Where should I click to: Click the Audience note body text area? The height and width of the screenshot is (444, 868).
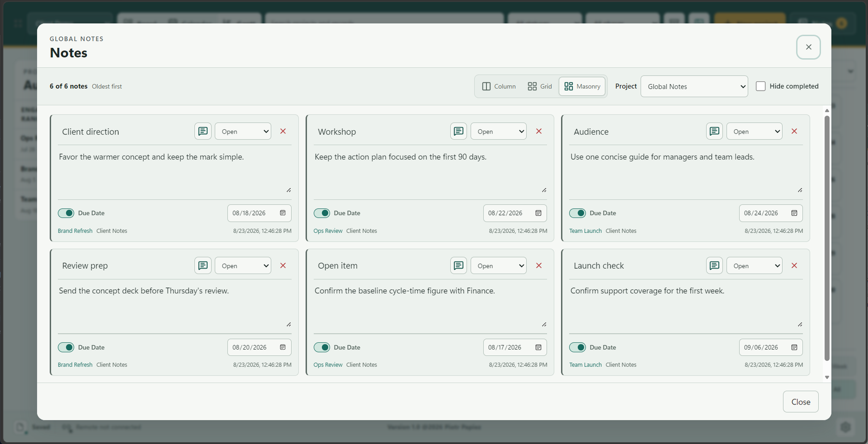pyautogui.click(x=686, y=171)
